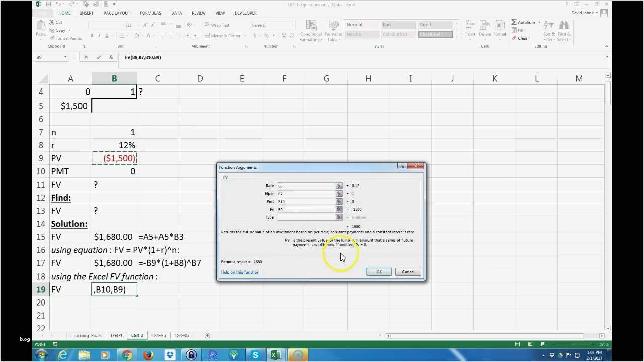Click OK in Function Arguments dialog

coord(379,272)
